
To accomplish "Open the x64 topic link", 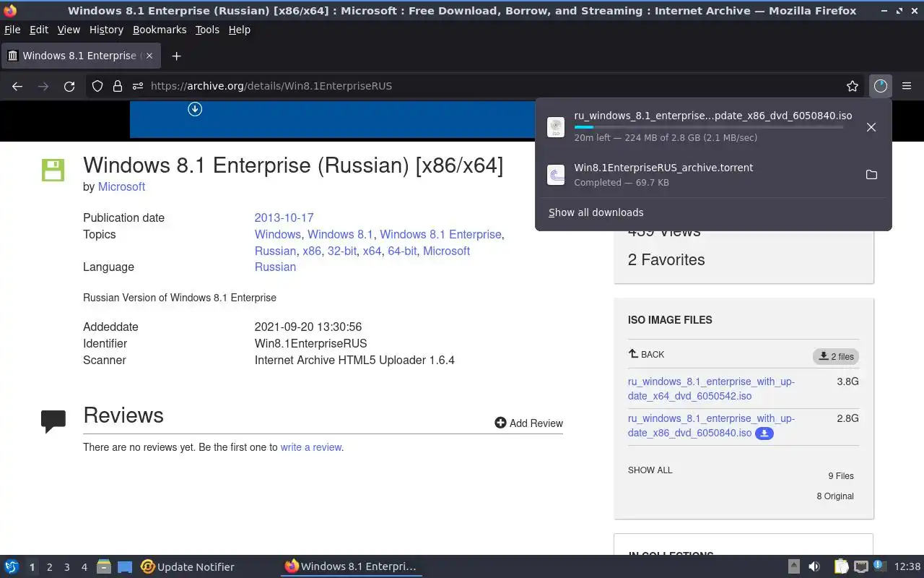I will coord(372,251).
